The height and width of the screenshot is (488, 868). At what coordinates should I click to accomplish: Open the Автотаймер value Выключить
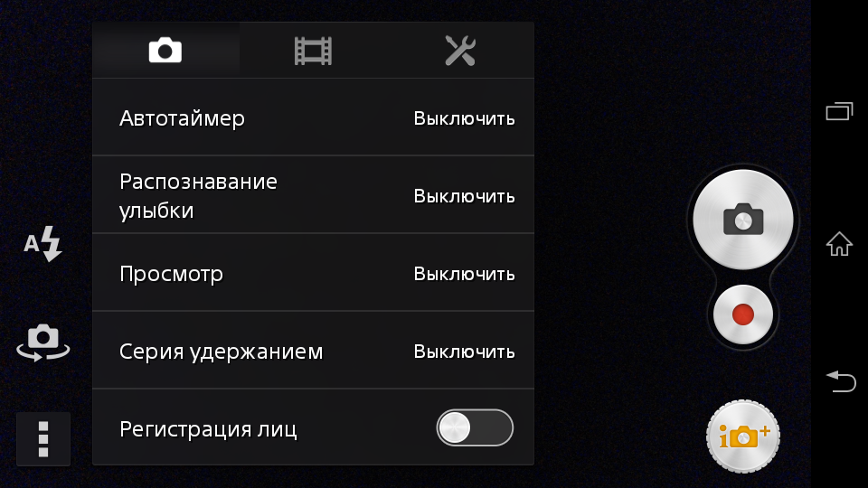pyautogui.click(x=465, y=118)
